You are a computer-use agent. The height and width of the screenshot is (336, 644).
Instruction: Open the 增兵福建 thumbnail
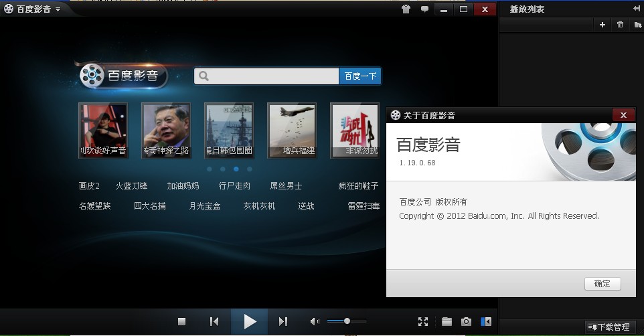[x=292, y=131]
